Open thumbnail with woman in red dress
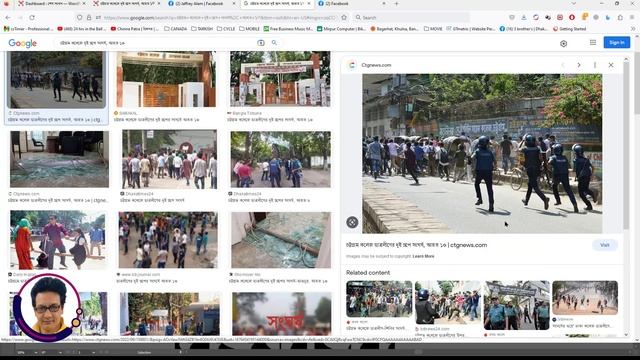This screenshot has width=640, height=360. tap(58, 240)
